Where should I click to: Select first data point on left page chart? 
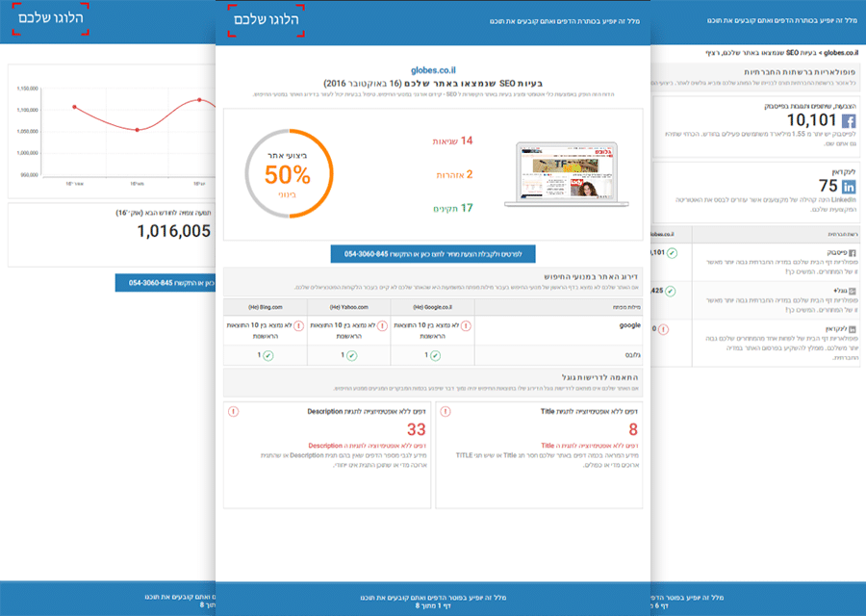[x=74, y=107]
